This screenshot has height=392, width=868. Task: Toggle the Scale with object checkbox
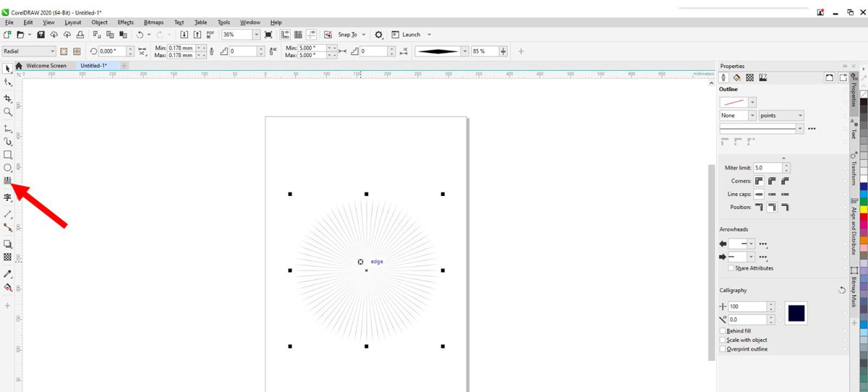pos(723,340)
